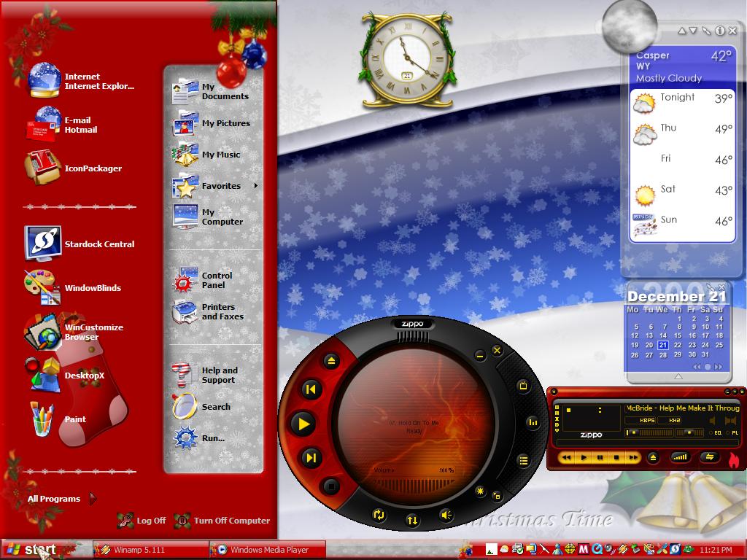
Task: Toggle PL playlist button in Winamp
Action: (732, 433)
